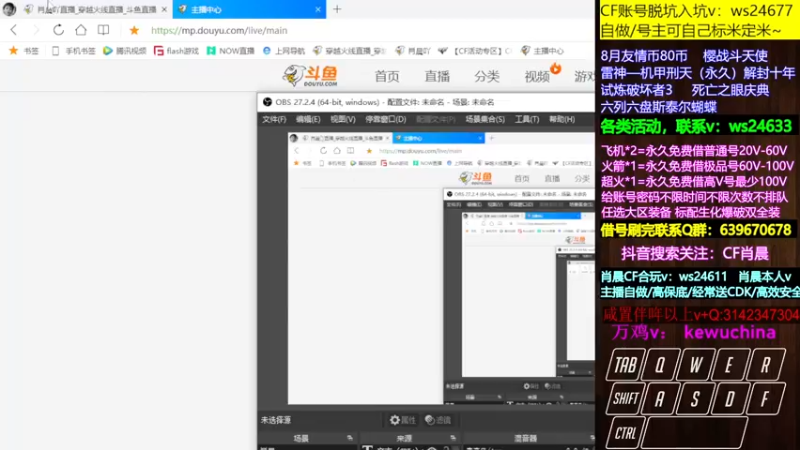This screenshot has width=800, height=450.
Task: Open the user avatar in tab bar
Action: tap(9, 9)
